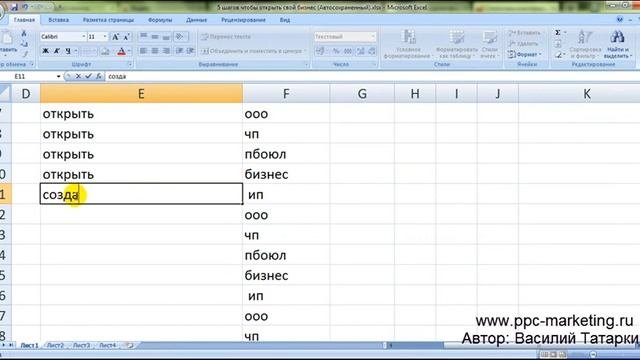Apply percent number style
640x360 pixels.
pos(336,51)
